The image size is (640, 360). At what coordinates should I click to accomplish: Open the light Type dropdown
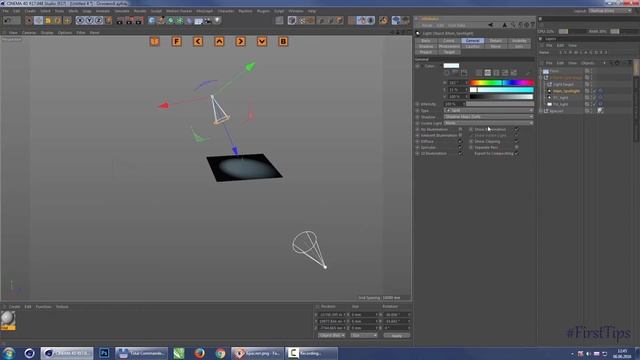coord(489,111)
